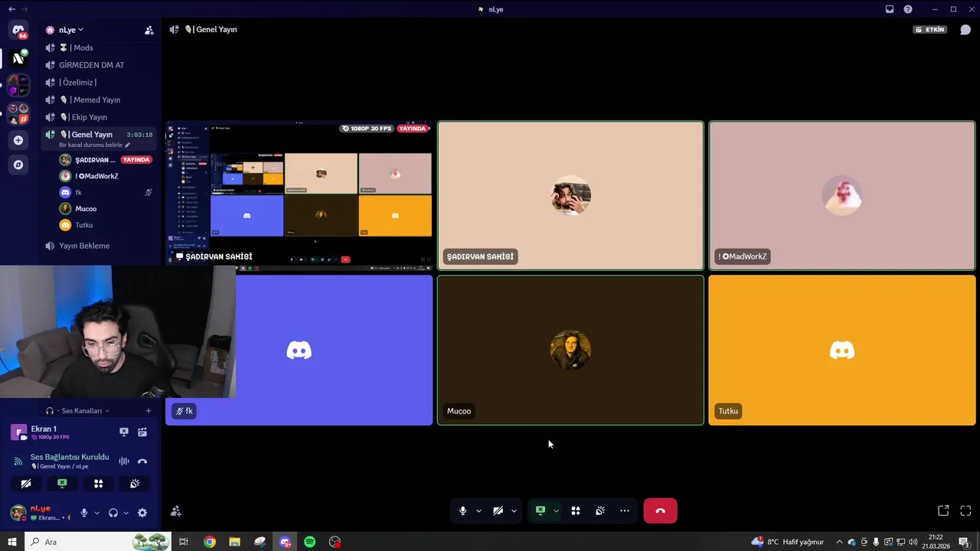Join GİRMEDEN DM AT voice channel
This screenshot has height=551, width=980.
pos(100,65)
